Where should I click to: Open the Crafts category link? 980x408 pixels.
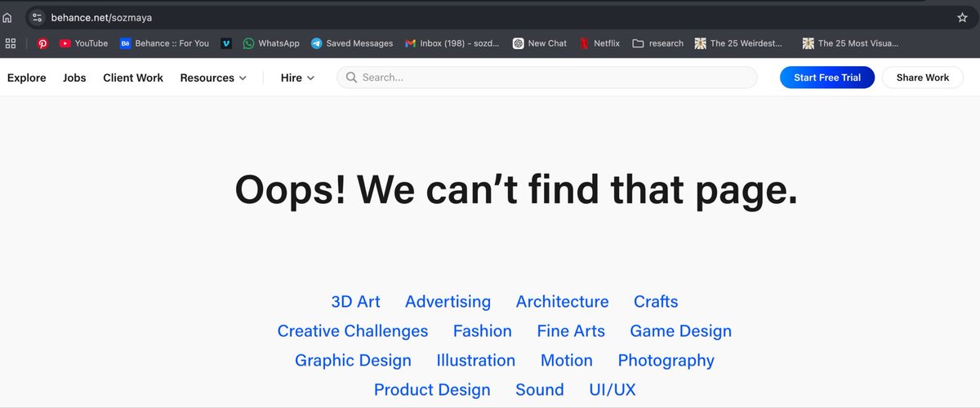tap(656, 302)
